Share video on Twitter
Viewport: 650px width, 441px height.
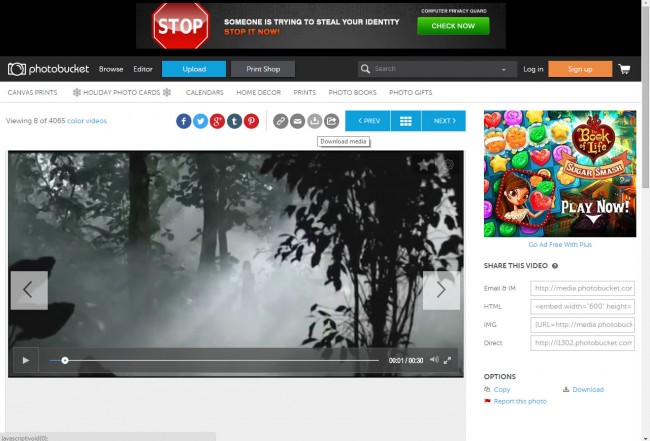click(201, 121)
